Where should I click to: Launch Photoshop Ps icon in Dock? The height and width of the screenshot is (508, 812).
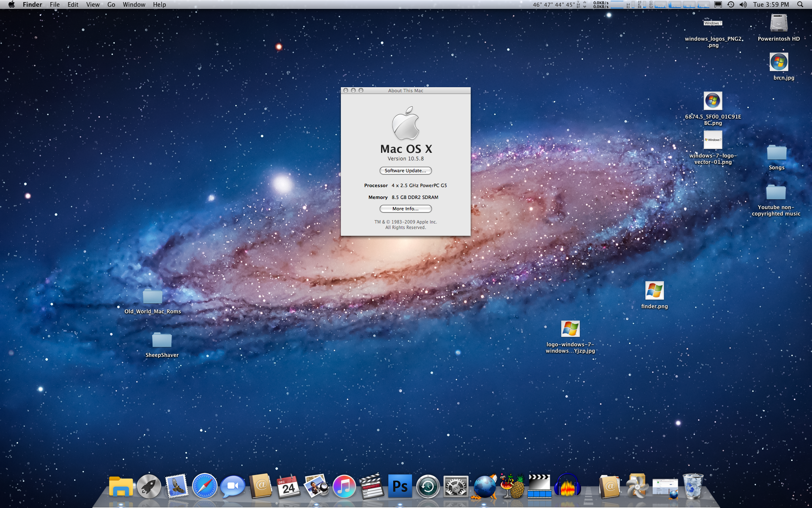(400, 486)
